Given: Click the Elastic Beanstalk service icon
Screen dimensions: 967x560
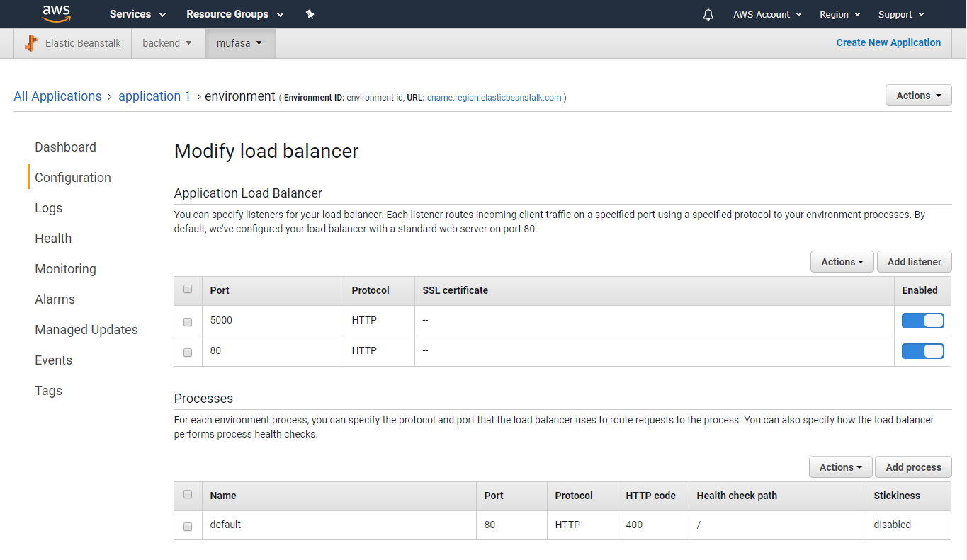Looking at the screenshot, I should tap(30, 42).
